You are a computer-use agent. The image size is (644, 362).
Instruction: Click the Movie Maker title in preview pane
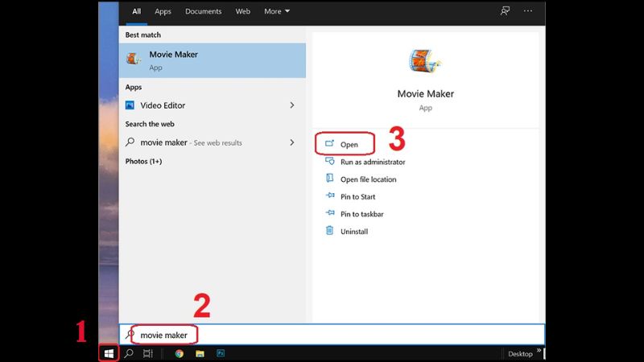click(426, 93)
